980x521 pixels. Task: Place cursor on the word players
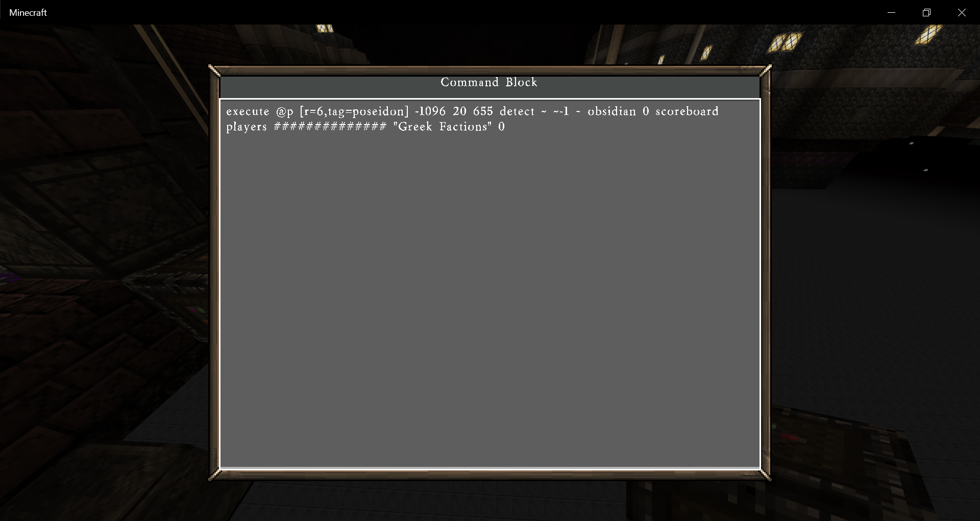(x=247, y=127)
